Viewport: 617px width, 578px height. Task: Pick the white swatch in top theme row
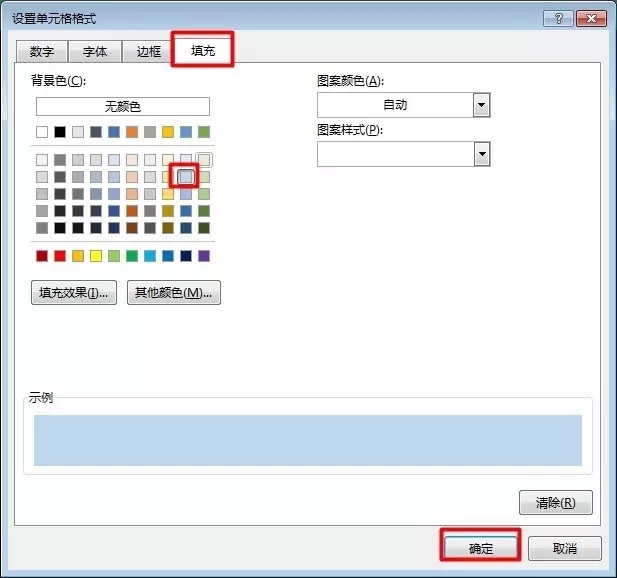coord(42,132)
